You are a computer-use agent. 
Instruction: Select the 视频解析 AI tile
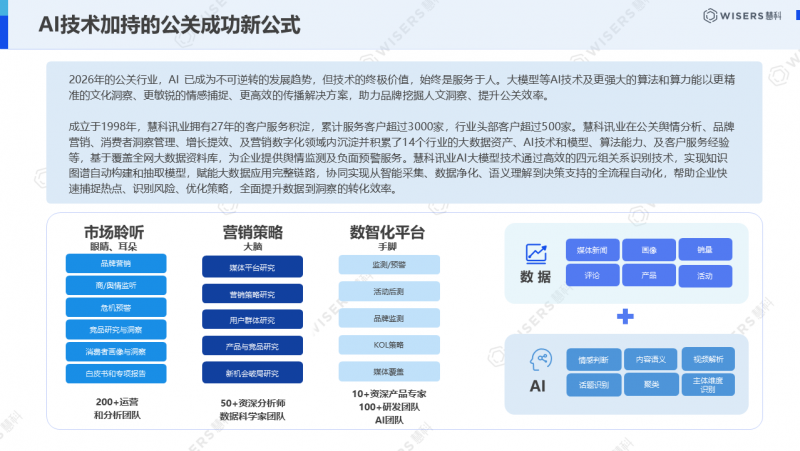pyautogui.click(x=707, y=358)
